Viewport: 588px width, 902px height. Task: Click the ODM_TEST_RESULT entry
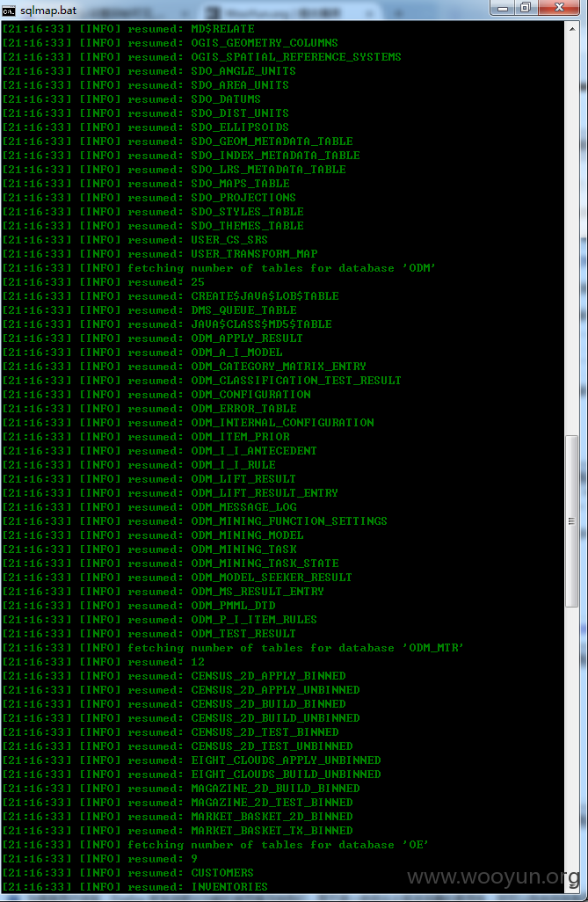click(243, 635)
